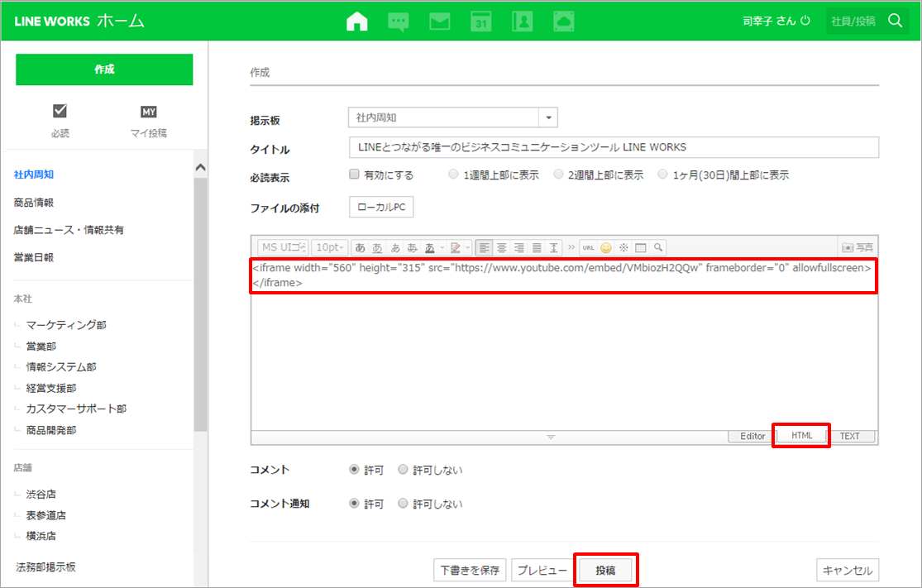The image size is (922, 588).
Task: Click the URL link insert icon
Action: tap(588, 247)
